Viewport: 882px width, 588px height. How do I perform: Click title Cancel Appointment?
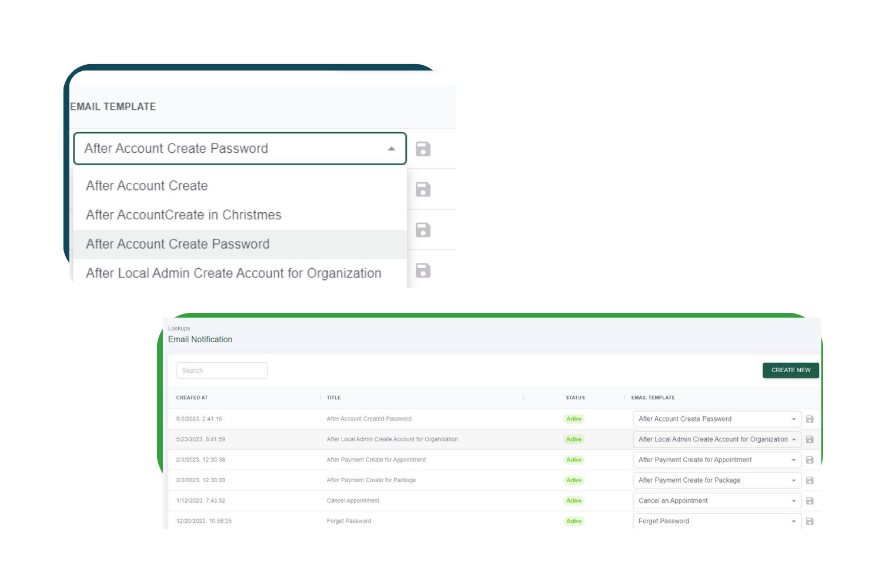pos(353,501)
